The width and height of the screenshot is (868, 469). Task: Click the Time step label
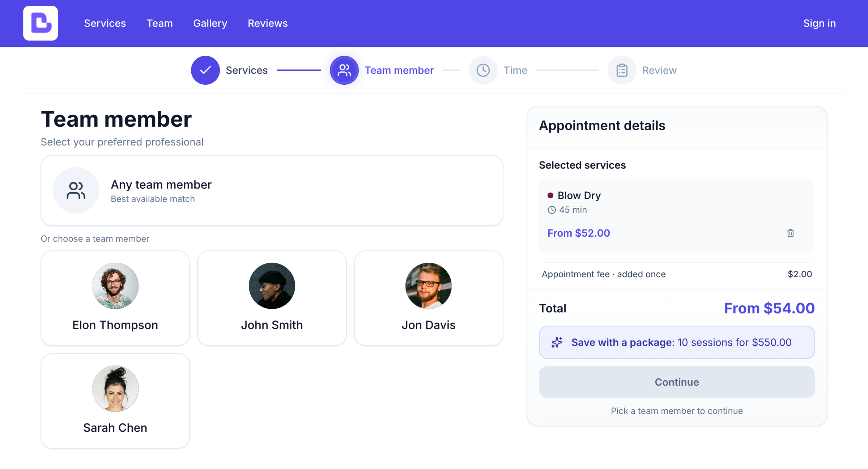[x=515, y=70]
